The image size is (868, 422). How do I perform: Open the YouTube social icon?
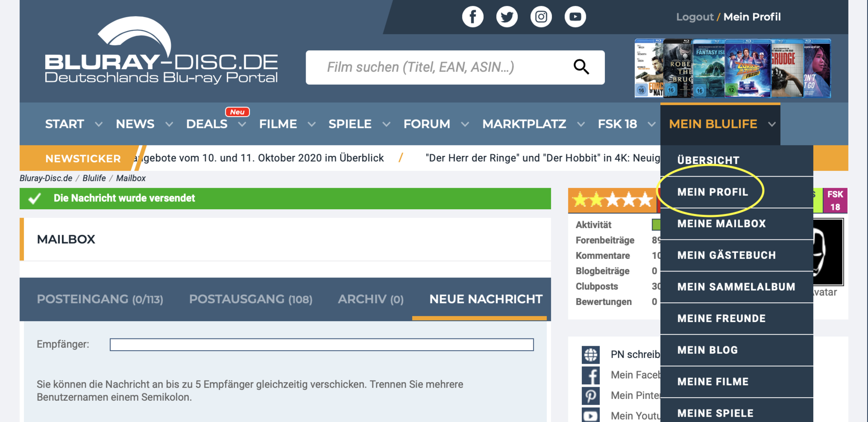(575, 17)
